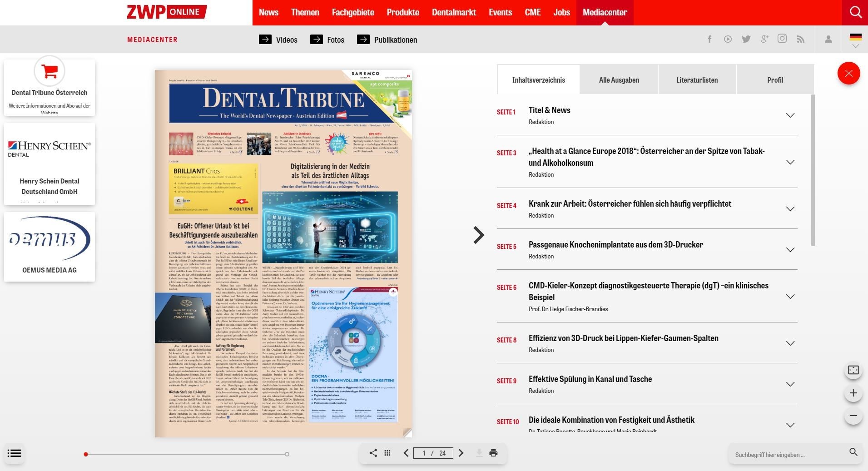Click the download icon in the toolbar

(x=479, y=453)
